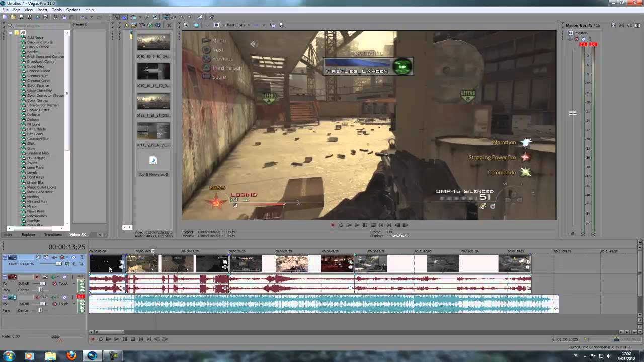Select Lens Flare plugin entry
This screenshot has height=362, width=644.
(35, 168)
